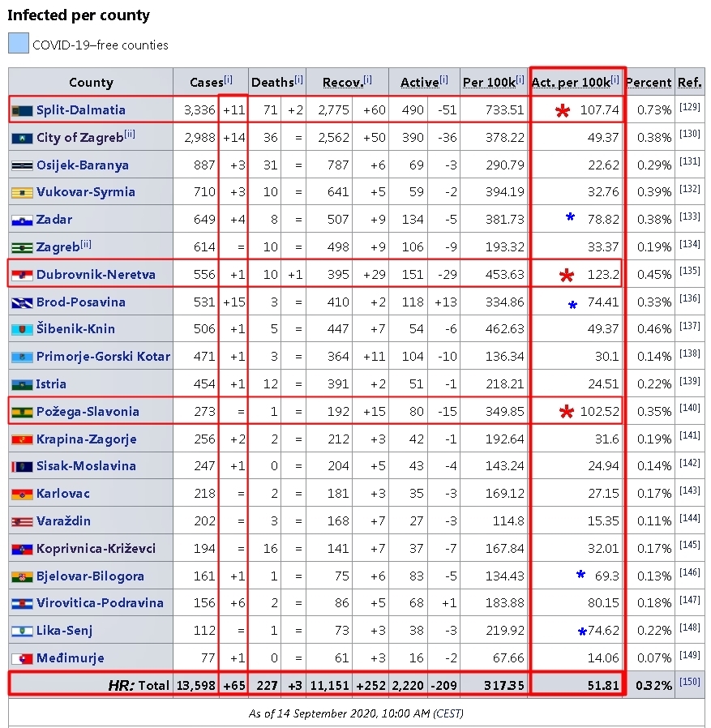The image size is (711, 728).
Task: Click the Lika-Senj flag icon
Action: click(x=22, y=632)
